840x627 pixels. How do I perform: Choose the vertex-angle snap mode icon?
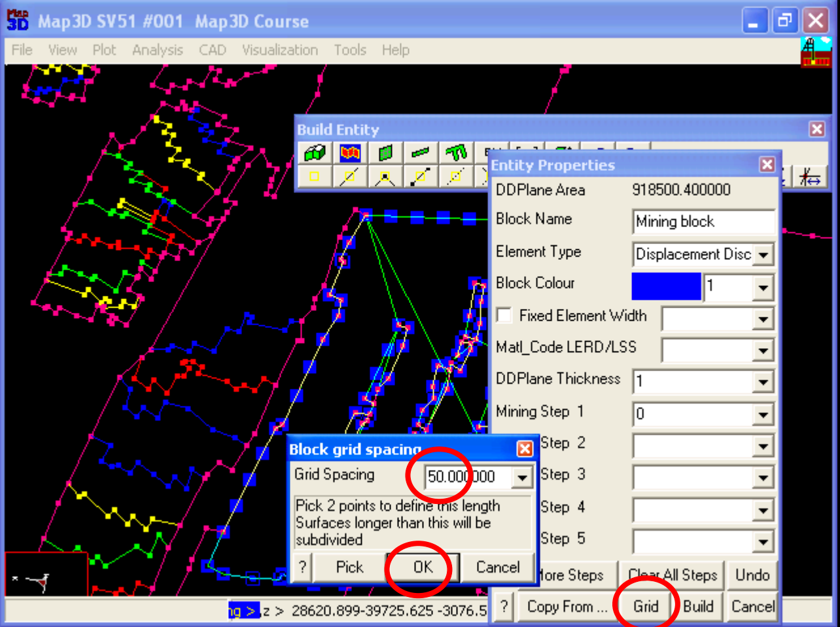point(385,176)
